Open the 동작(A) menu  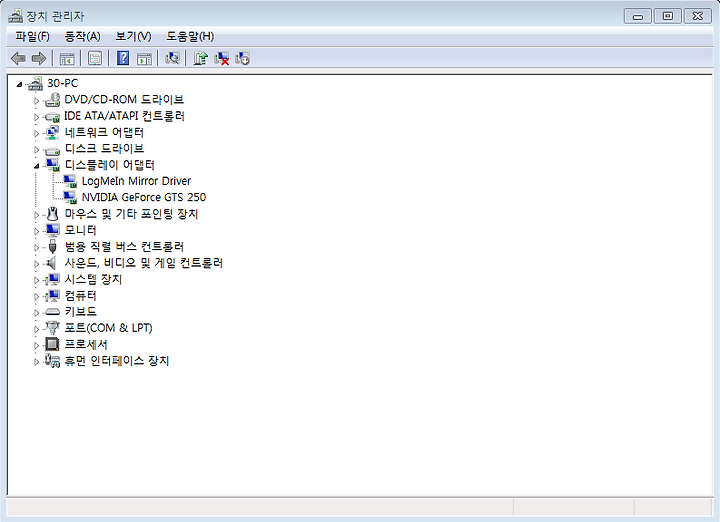click(83, 36)
